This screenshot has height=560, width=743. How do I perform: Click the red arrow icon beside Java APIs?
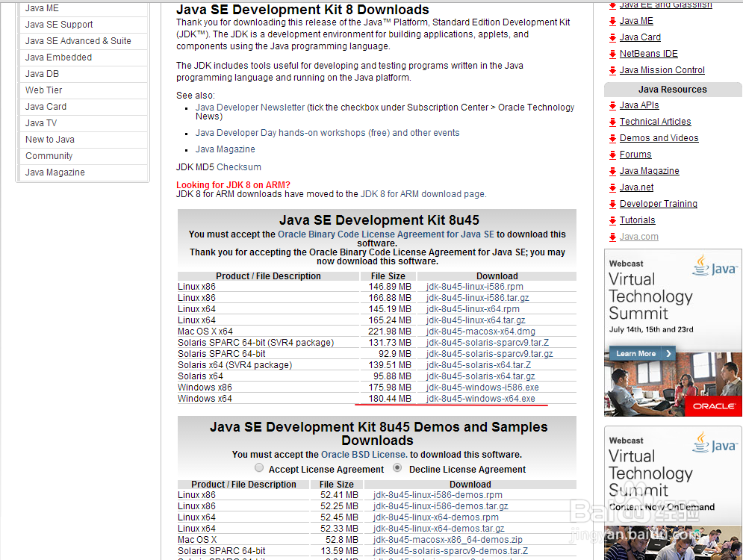point(612,106)
